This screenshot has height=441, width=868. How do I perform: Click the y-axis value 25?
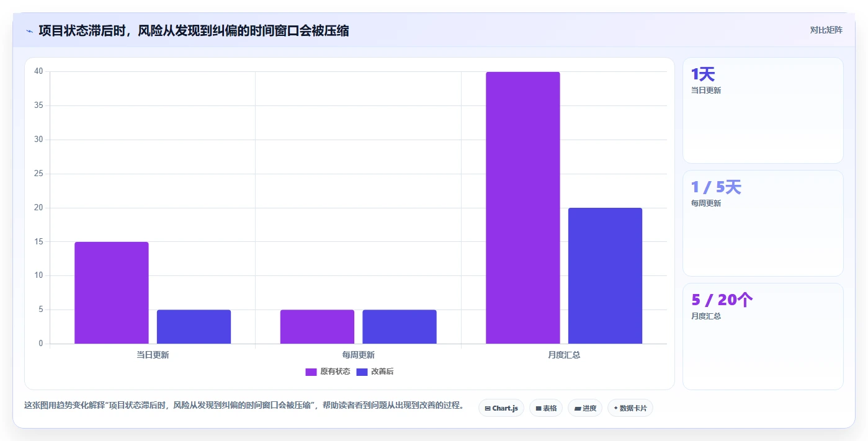[38, 174]
